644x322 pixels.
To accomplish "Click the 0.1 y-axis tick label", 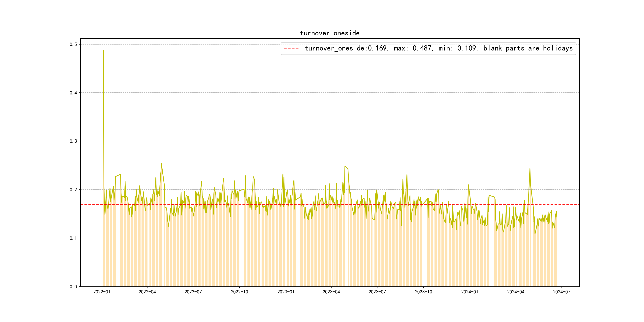I will coord(73,238).
